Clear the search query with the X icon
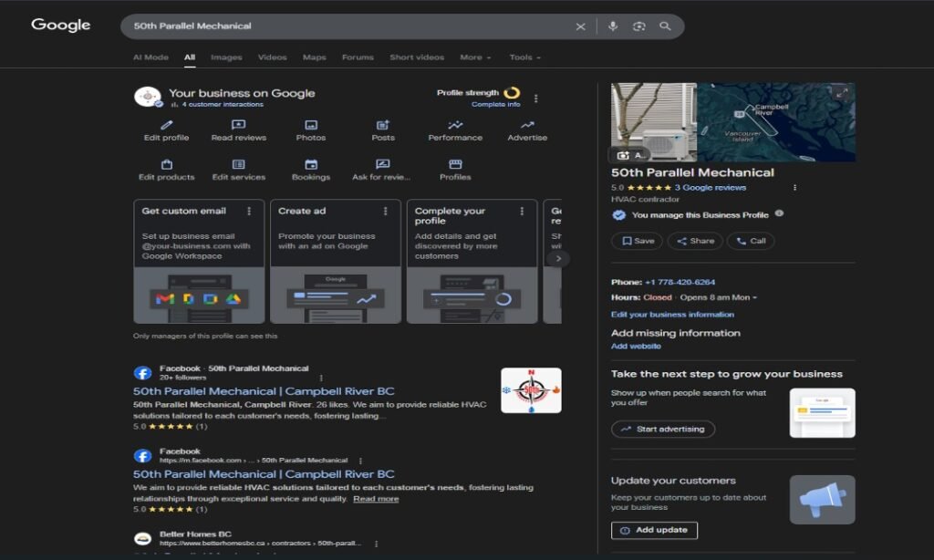Image resolution: width=934 pixels, height=560 pixels. [x=581, y=26]
